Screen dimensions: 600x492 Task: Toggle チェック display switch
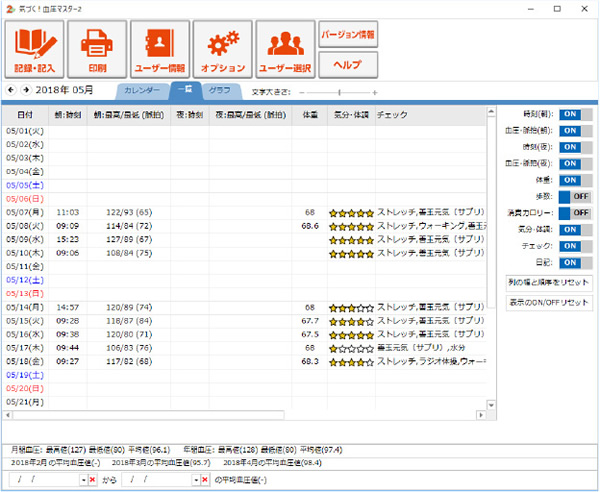coord(576,246)
